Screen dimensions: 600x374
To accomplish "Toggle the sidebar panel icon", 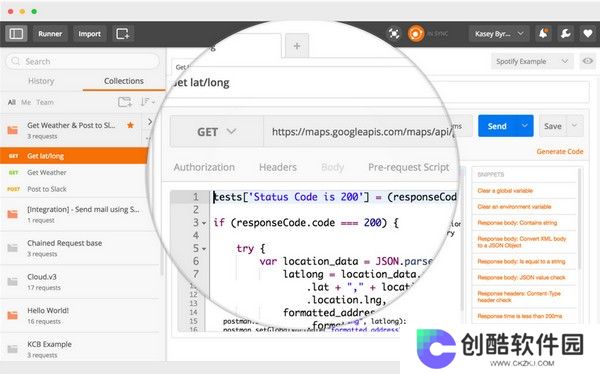I will pyautogui.click(x=16, y=34).
